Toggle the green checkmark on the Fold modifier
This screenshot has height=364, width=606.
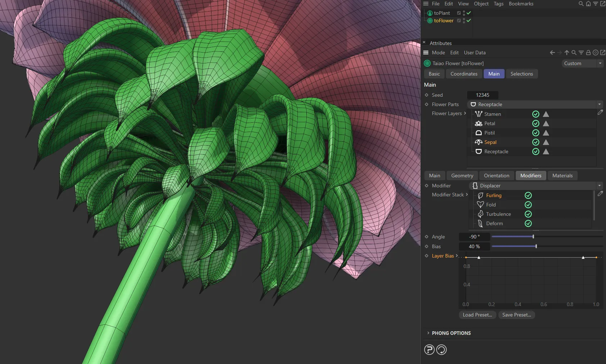point(528,205)
